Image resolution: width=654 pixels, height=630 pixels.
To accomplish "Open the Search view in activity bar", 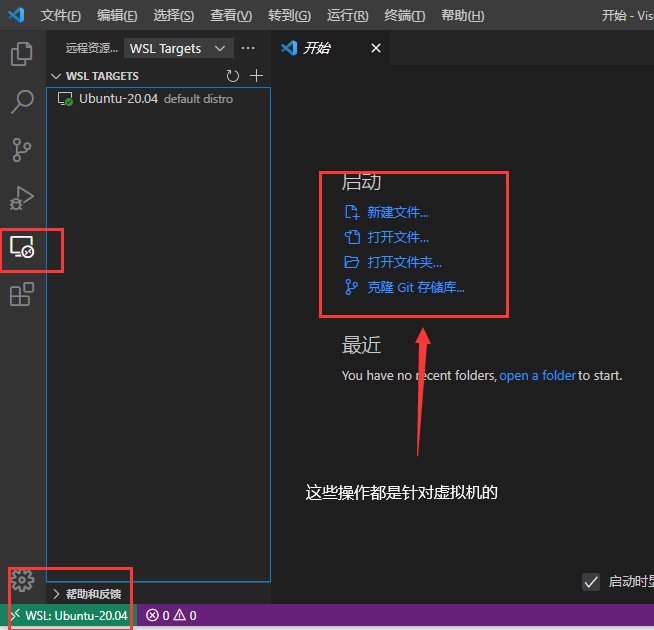I will [x=22, y=102].
